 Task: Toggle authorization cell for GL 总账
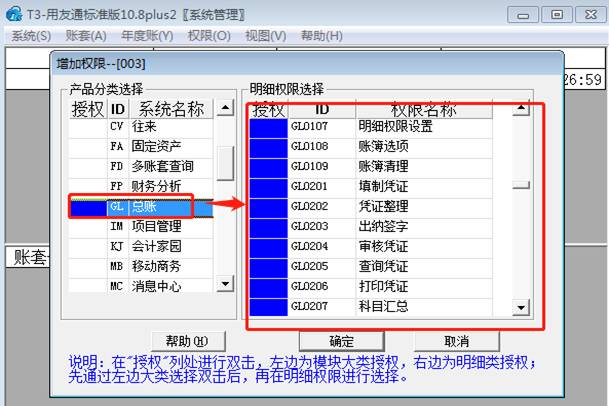[86, 207]
